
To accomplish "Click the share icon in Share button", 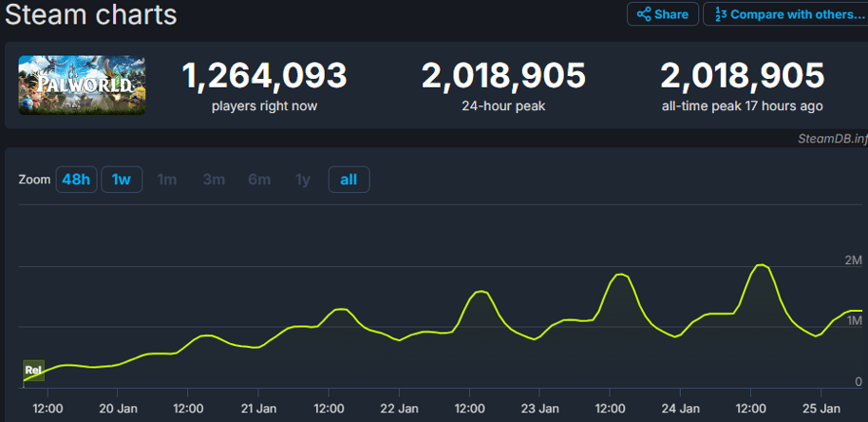I will coord(643,14).
